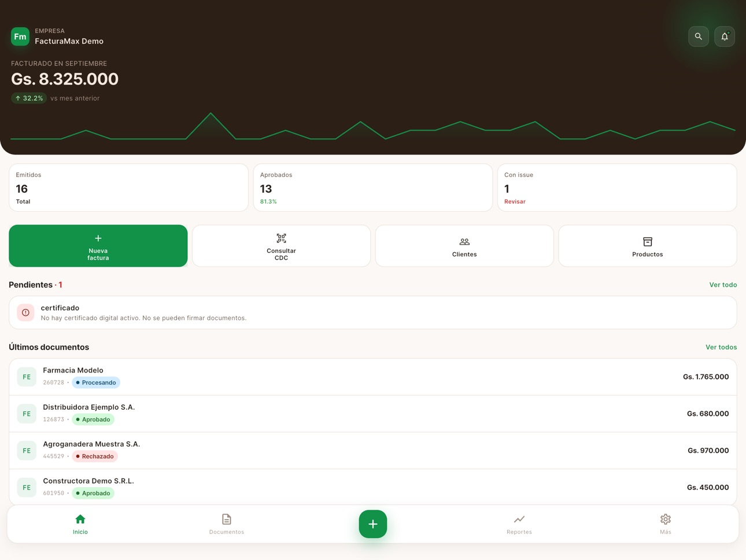Image resolution: width=746 pixels, height=560 pixels.
Task: Tap the green floating plus button
Action: click(373, 524)
